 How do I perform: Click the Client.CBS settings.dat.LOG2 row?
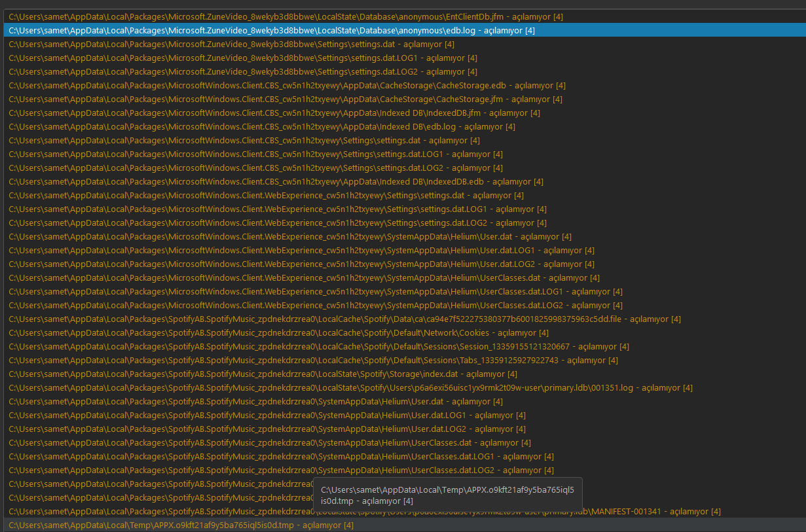(404, 168)
